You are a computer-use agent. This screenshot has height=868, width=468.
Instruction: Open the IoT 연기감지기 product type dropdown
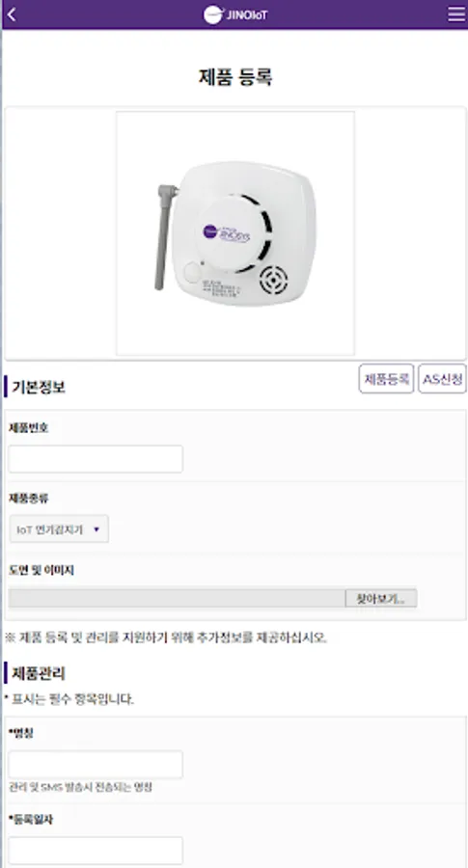click(x=59, y=529)
